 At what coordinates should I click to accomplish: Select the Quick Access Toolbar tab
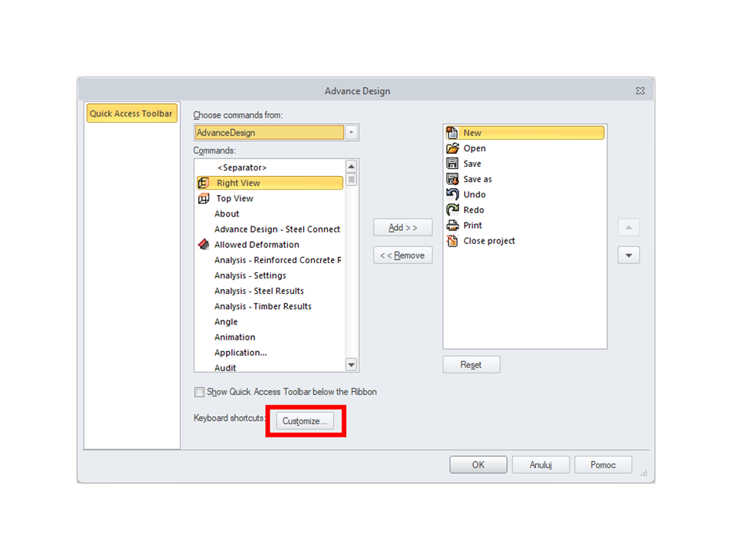[132, 113]
